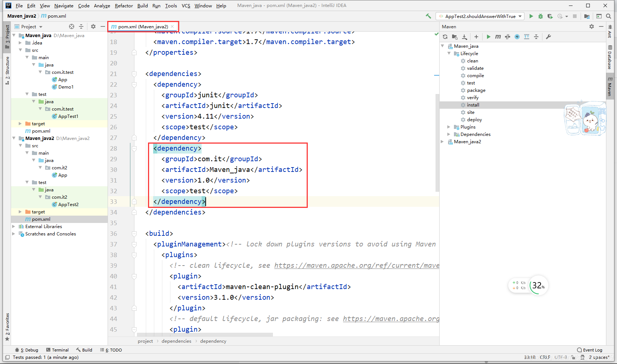Image resolution: width=617 pixels, height=364 pixels.
Task: Add Maven project plus icon
Action: (476, 37)
